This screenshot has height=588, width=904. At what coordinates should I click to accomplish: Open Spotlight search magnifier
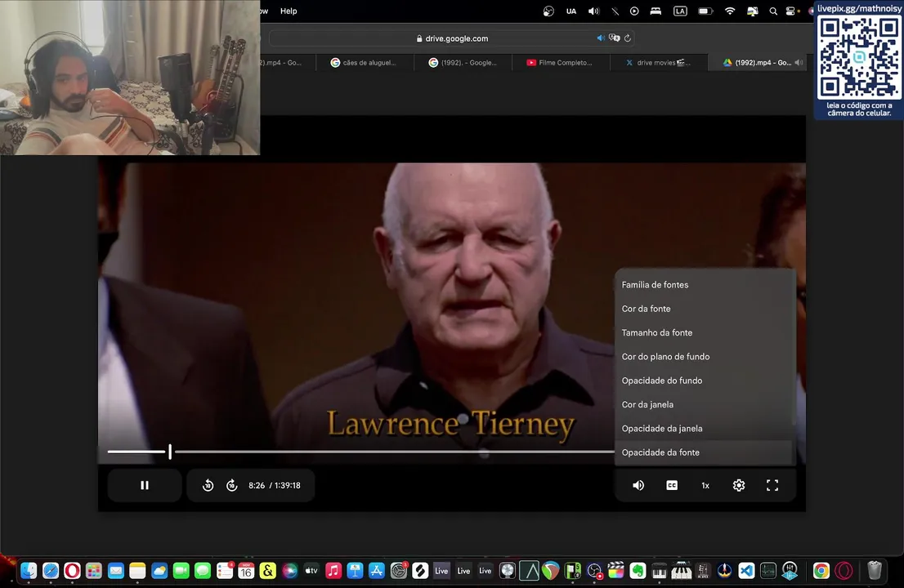(773, 11)
